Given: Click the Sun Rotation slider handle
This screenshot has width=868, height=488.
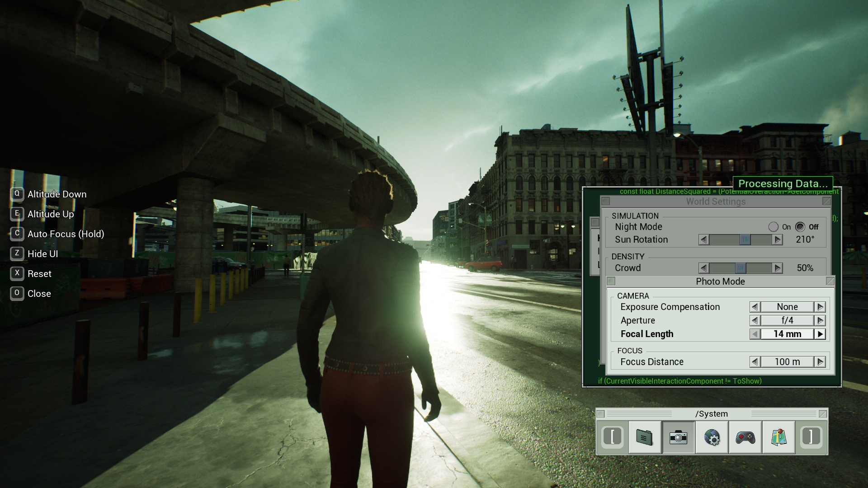Looking at the screenshot, I should 745,240.
